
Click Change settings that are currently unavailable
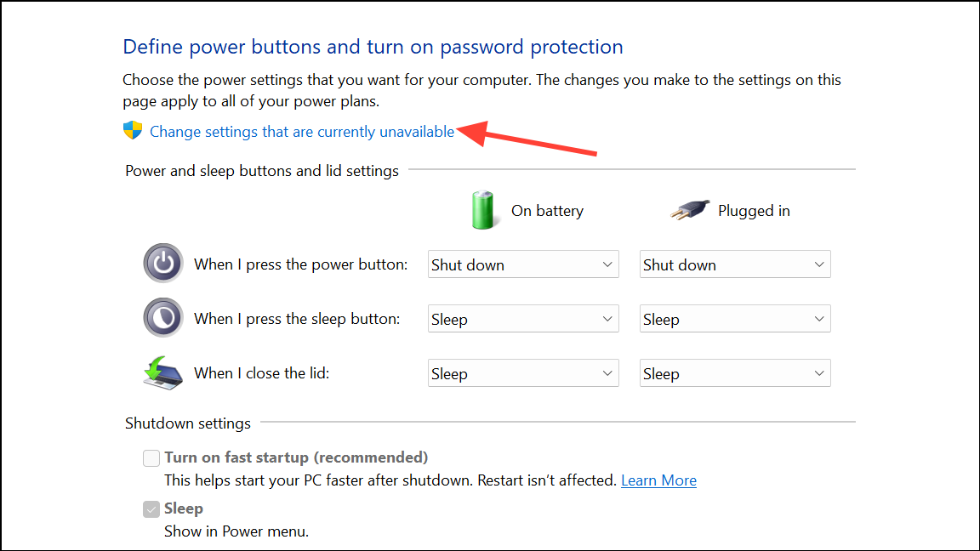(302, 132)
